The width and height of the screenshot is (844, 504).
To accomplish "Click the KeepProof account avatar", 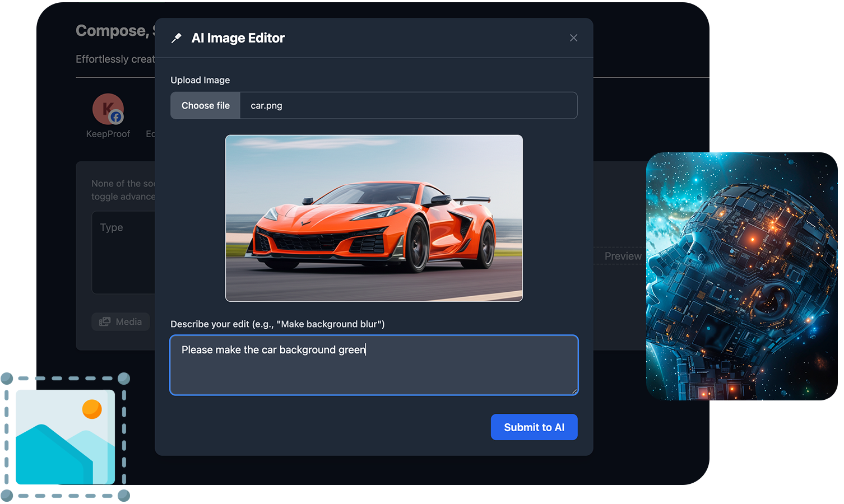I will [108, 109].
